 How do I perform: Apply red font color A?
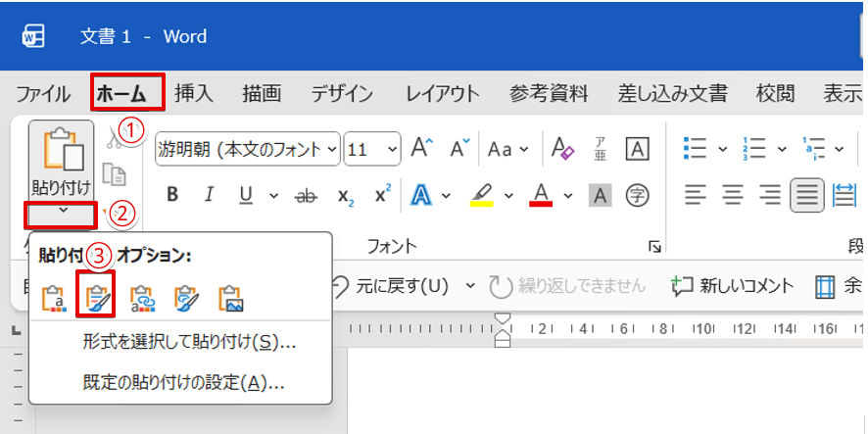click(541, 195)
